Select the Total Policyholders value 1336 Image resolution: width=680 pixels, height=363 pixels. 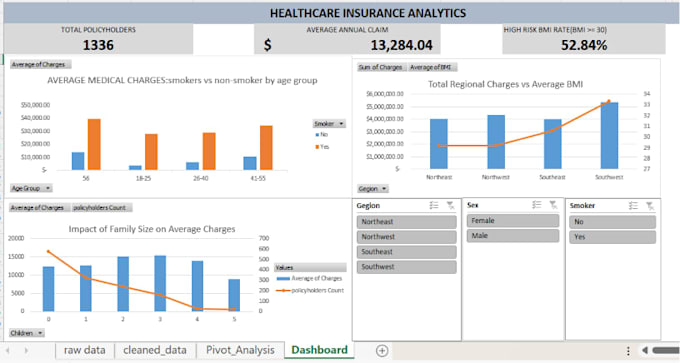coord(98,45)
